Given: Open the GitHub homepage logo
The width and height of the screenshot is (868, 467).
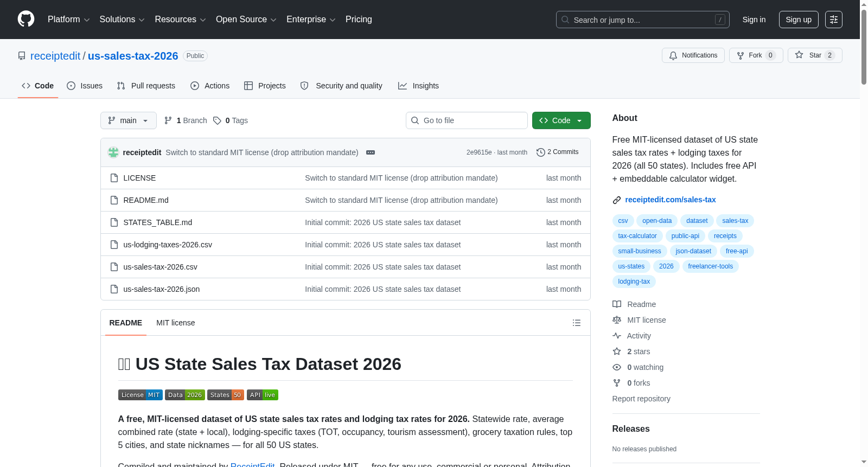Looking at the screenshot, I should [26, 19].
